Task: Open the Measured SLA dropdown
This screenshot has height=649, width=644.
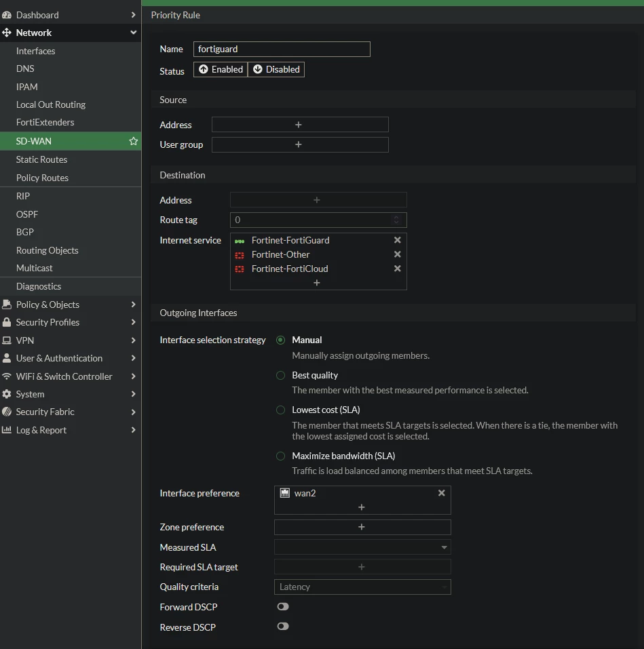Action: pos(362,547)
